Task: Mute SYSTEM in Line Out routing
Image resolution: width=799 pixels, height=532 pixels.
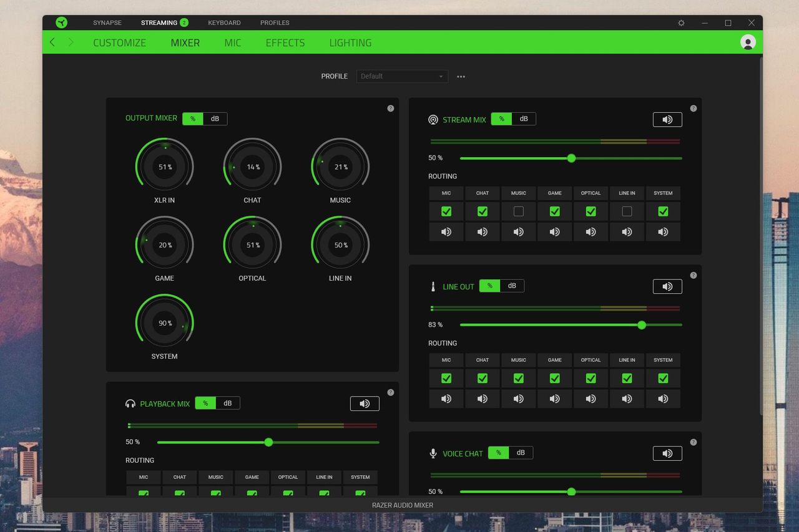Action: tap(663, 399)
